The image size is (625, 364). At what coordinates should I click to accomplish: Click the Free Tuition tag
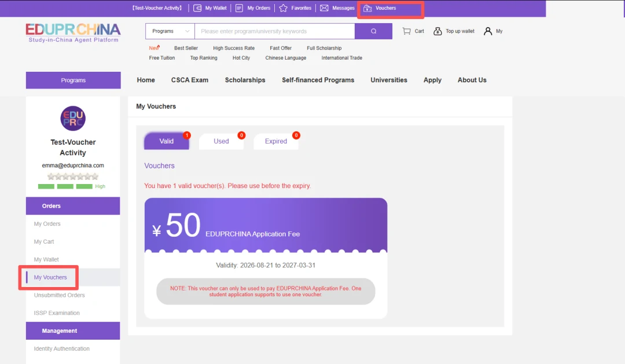[162, 58]
